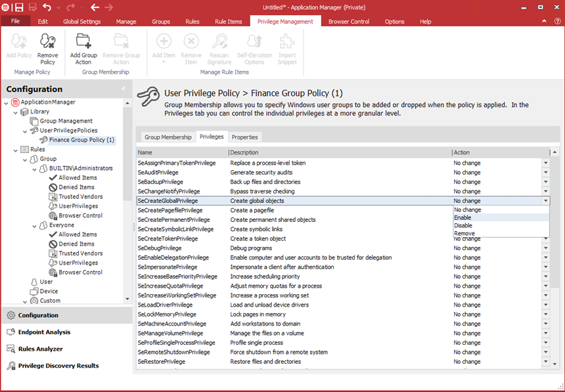565x392 pixels.
Task: Collapse the BUILTIN\Administrators tree node
Action: pyautogui.click(x=35, y=168)
